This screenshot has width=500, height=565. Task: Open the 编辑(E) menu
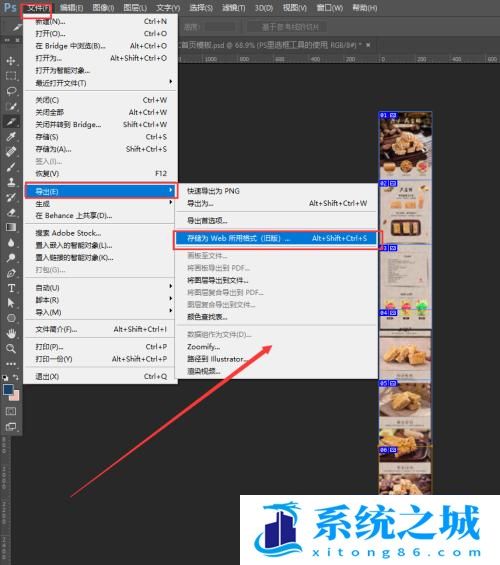pos(71,8)
